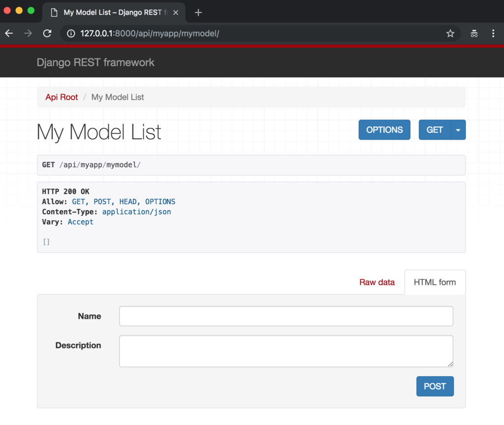The image size is (504, 425).
Task: Click the GET /api/myapp/mymodel/ request line
Action: 91,165
